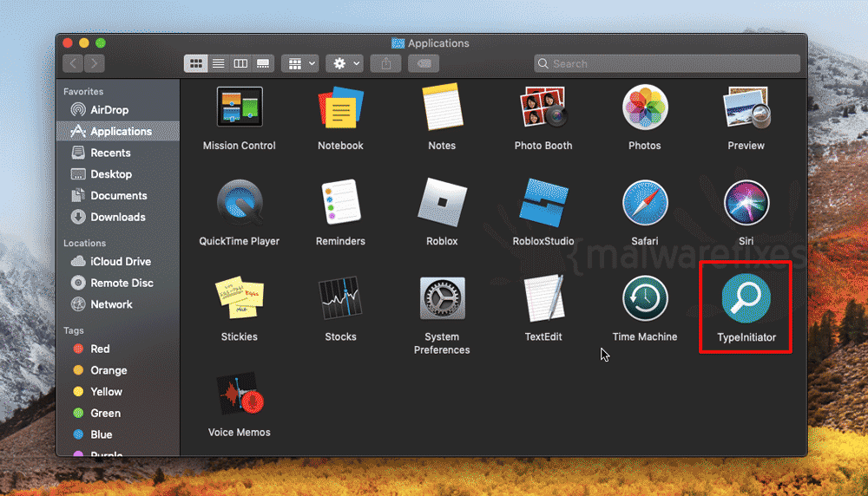Viewport: 868px width, 496px height.
Task: Click the Photos app icon
Action: (645, 108)
